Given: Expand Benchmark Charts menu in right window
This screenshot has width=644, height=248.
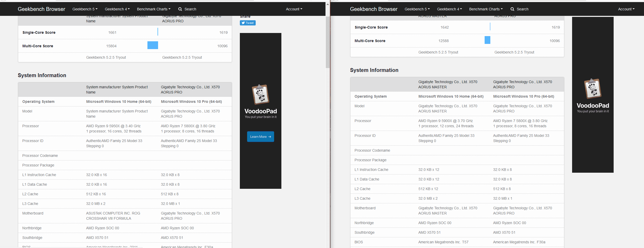Looking at the screenshot, I should click(x=486, y=9).
